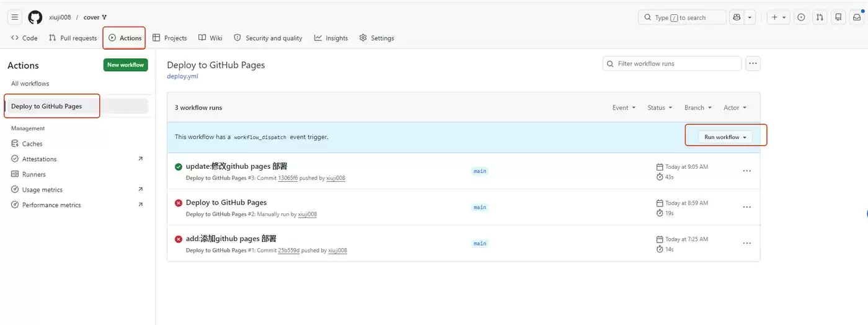Open options menu for run at 7:25 AM
The height and width of the screenshot is (325, 868).
pyautogui.click(x=747, y=243)
